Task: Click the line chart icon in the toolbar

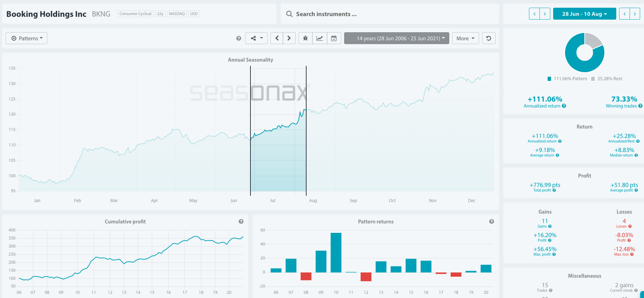Action: [320, 38]
